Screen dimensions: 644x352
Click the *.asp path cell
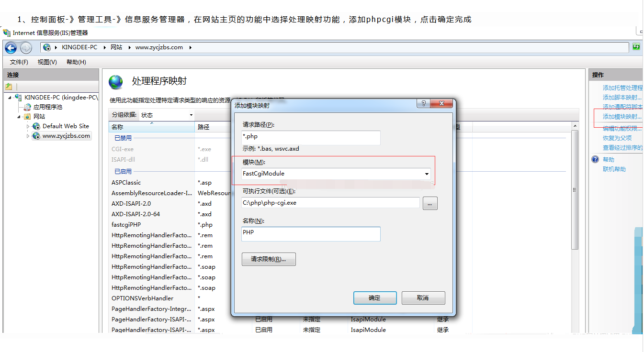click(x=205, y=183)
